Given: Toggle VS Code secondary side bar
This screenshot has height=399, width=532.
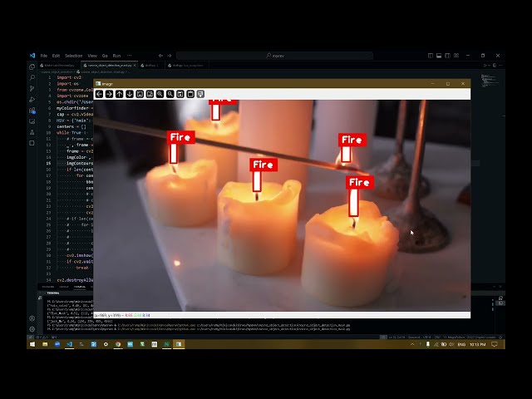Looking at the screenshot, I should click(x=447, y=56).
